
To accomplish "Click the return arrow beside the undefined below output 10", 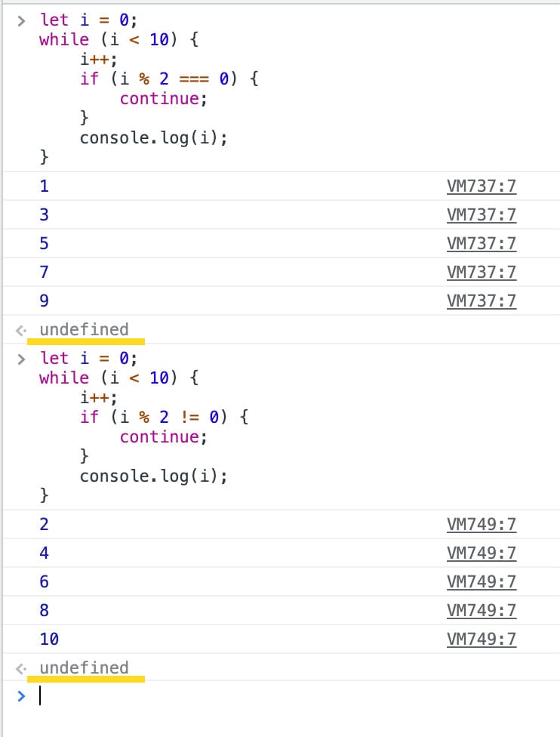I will pos(20,669).
